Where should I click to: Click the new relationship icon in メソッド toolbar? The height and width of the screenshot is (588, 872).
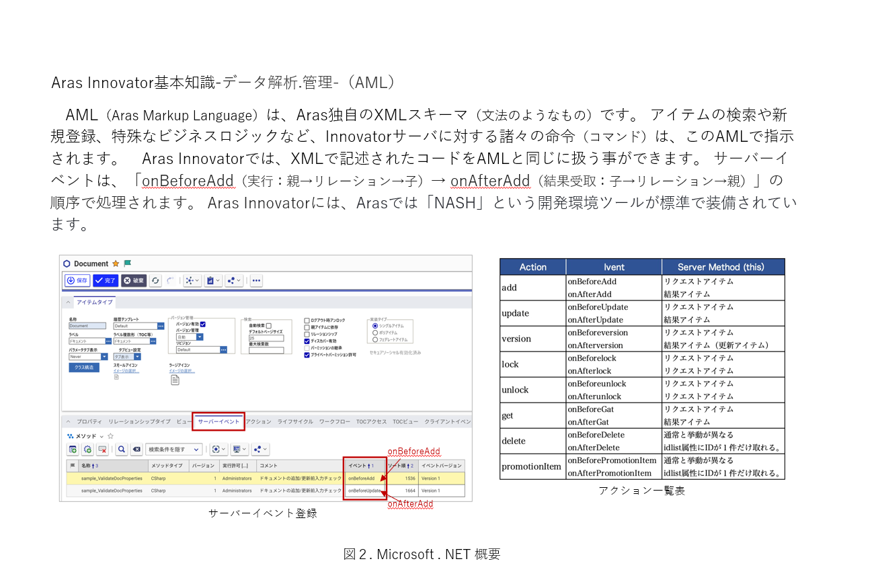coord(73,450)
